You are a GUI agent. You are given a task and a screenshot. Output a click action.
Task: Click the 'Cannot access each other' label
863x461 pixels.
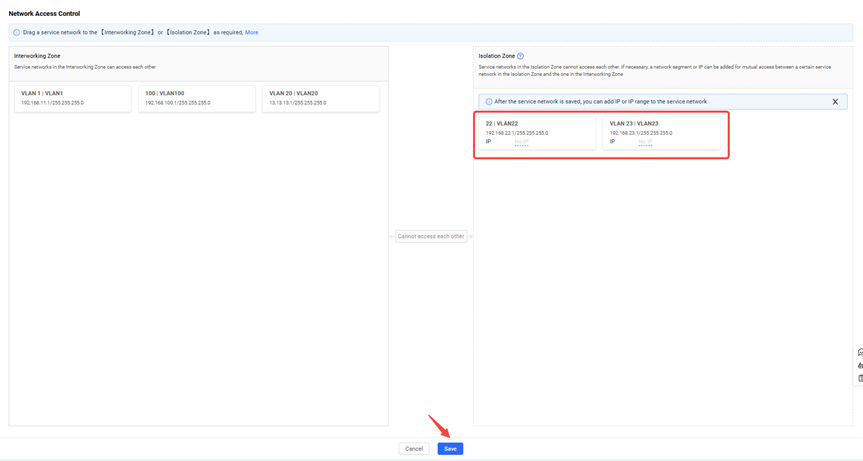[431, 236]
